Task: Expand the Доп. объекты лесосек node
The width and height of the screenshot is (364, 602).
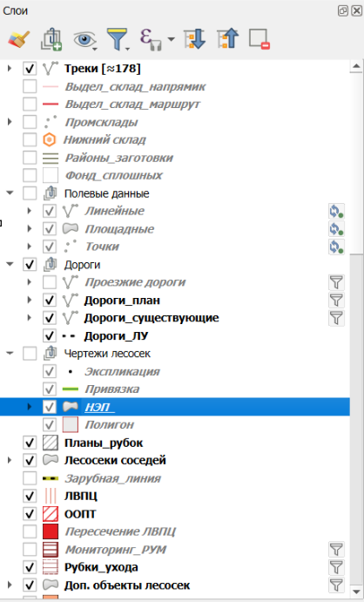Action: (10, 585)
